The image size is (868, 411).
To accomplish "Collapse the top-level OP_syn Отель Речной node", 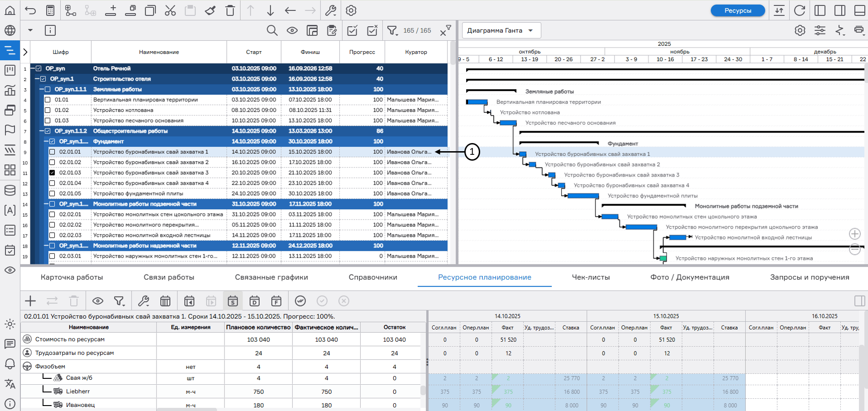I will click(x=32, y=69).
